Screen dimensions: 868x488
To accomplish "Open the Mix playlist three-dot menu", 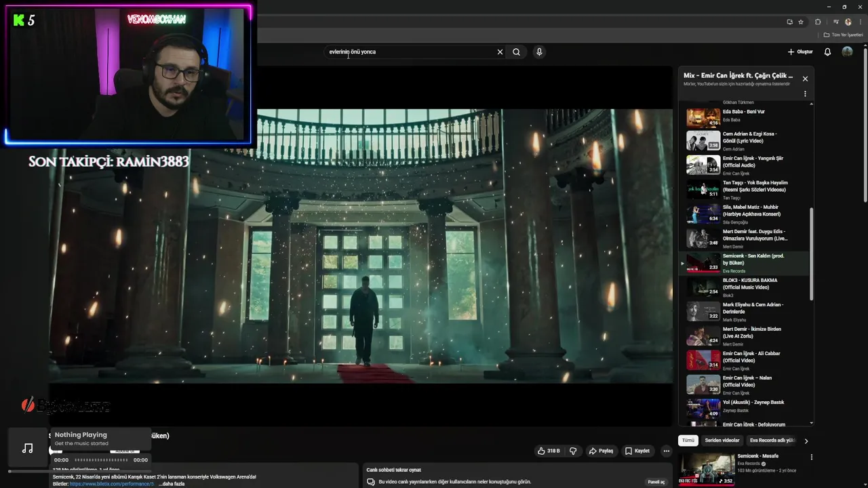I will tap(805, 94).
